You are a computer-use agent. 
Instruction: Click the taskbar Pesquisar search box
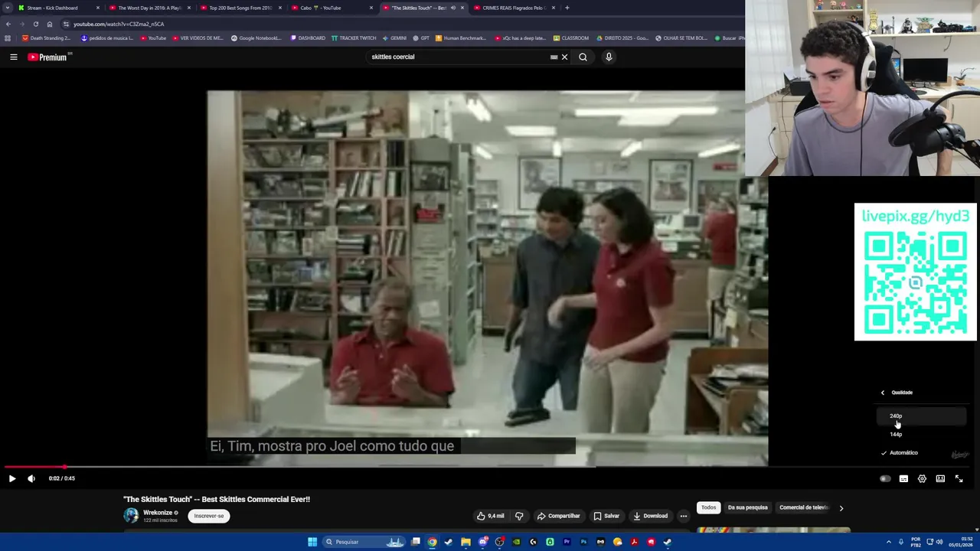[x=362, y=542]
